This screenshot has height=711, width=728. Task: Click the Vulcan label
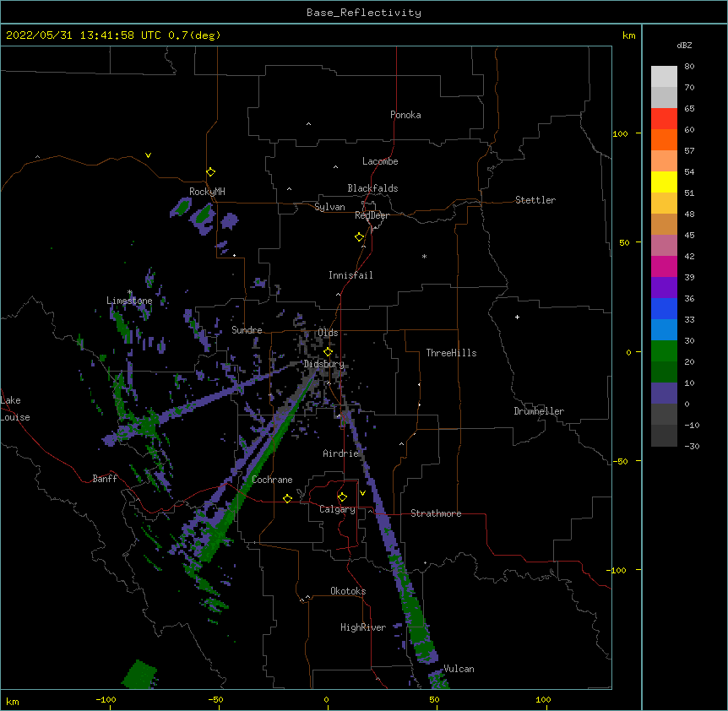459,669
